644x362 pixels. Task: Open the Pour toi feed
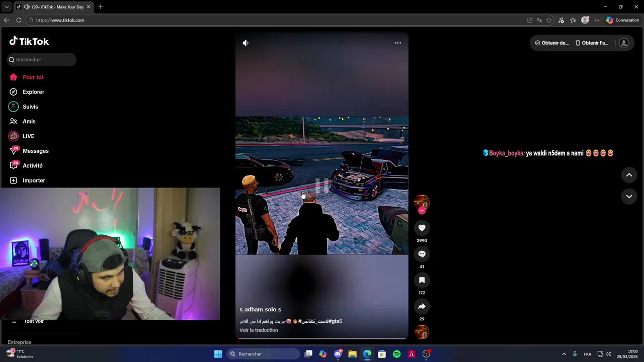(x=33, y=77)
